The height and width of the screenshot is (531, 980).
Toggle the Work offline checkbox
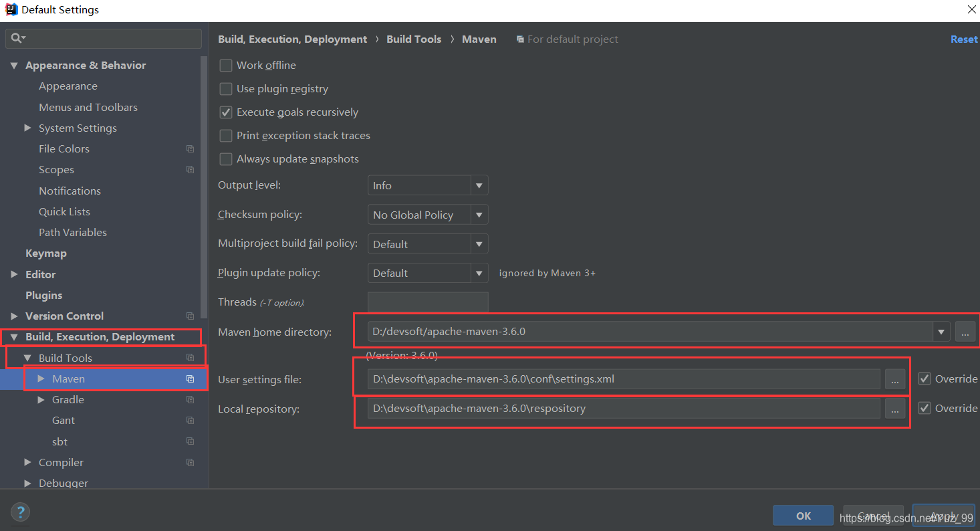coord(226,66)
